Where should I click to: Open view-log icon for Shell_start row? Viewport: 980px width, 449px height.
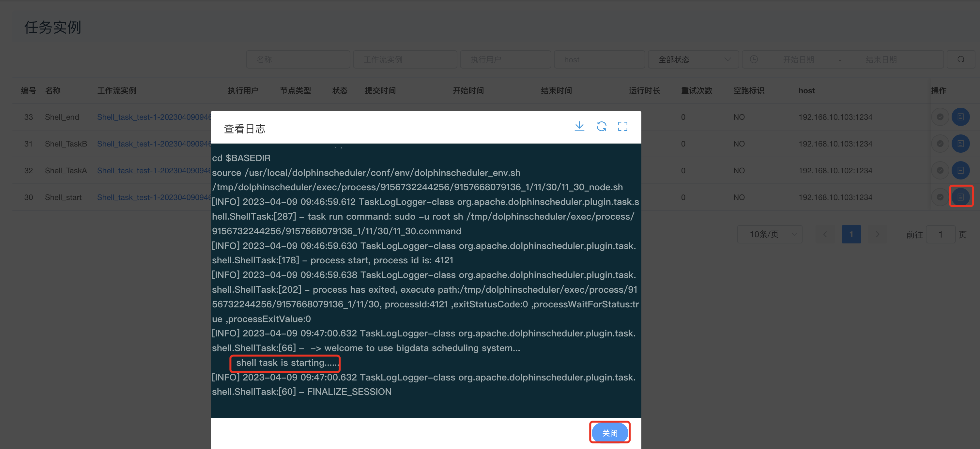tap(960, 197)
